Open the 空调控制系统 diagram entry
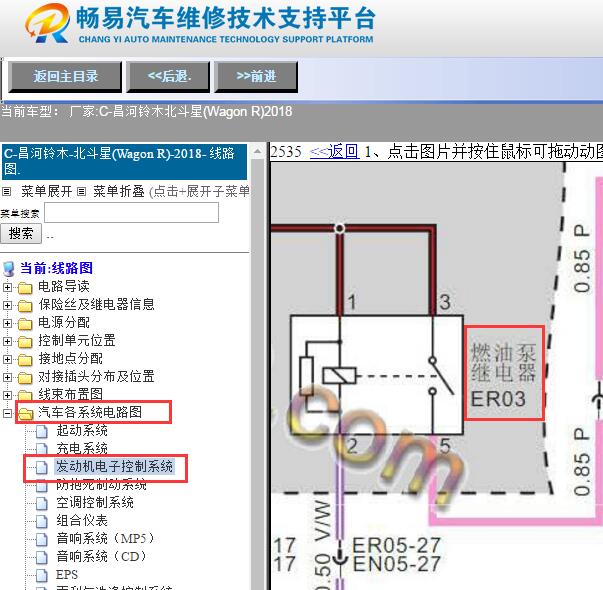 [x=95, y=503]
